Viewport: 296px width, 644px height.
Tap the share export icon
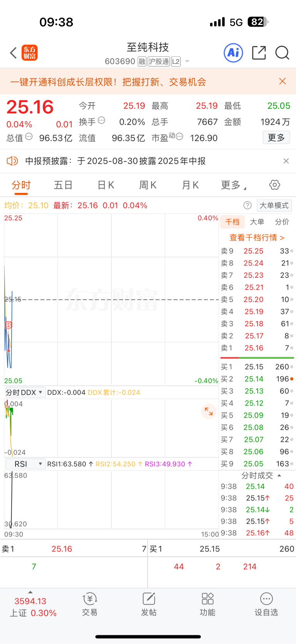(x=259, y=53)
